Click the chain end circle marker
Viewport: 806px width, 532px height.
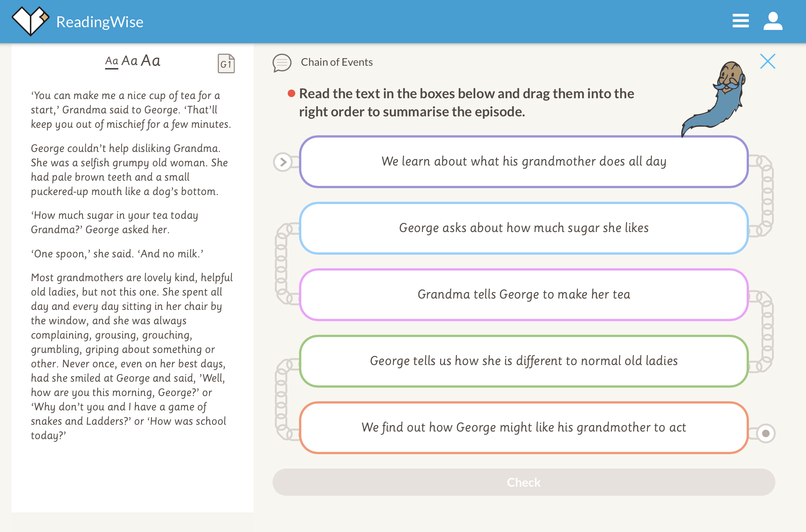point(766,433)
